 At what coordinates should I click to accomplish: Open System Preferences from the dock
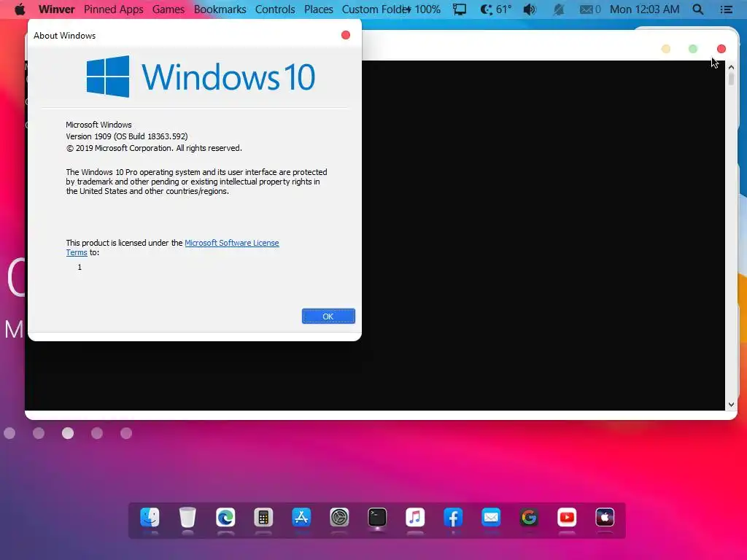(x=339, y=518)
